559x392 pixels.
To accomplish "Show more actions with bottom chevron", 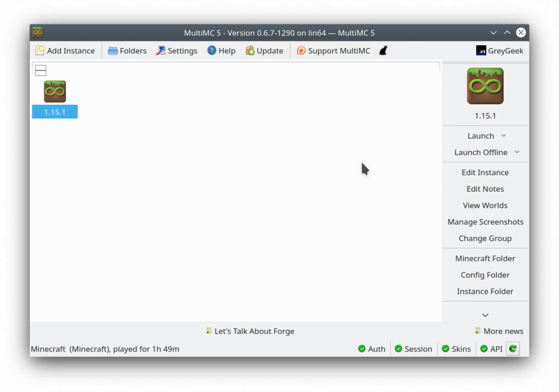I will [485, 315].
